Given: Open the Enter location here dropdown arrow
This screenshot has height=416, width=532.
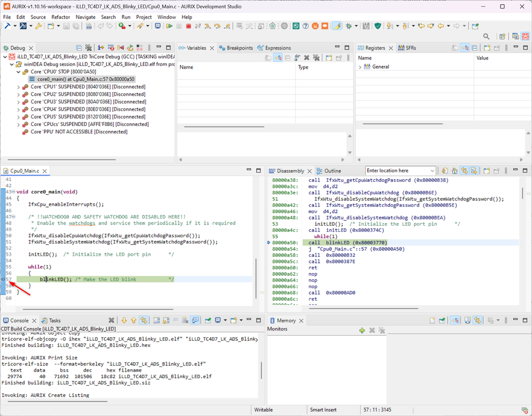Looking at the screenshot, I should [x=431, y=171].
